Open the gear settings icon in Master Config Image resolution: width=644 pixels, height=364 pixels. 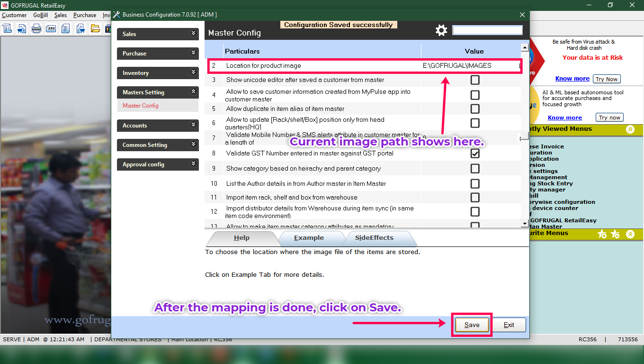(441, 31)
